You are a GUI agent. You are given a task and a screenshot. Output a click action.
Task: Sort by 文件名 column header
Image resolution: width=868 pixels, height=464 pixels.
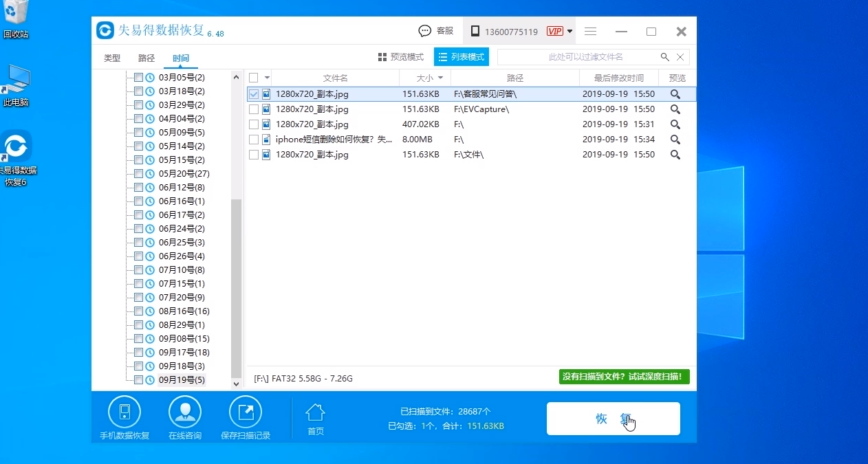click(x=336, y=78)
